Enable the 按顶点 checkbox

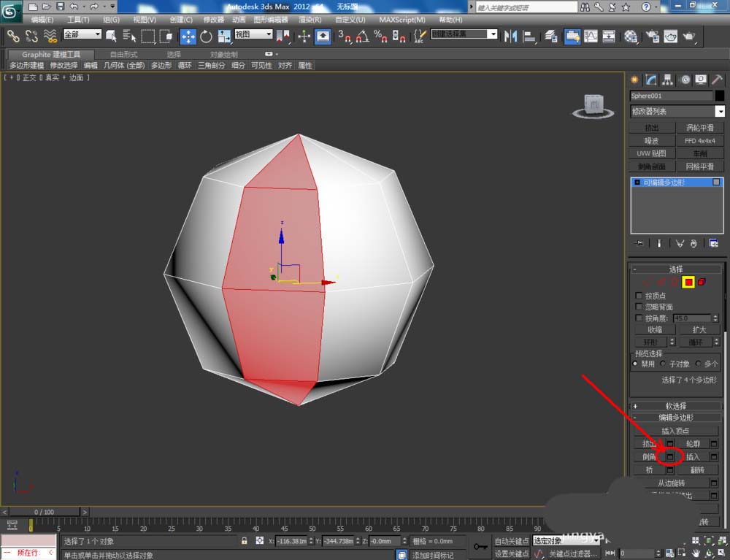[639, 296]
